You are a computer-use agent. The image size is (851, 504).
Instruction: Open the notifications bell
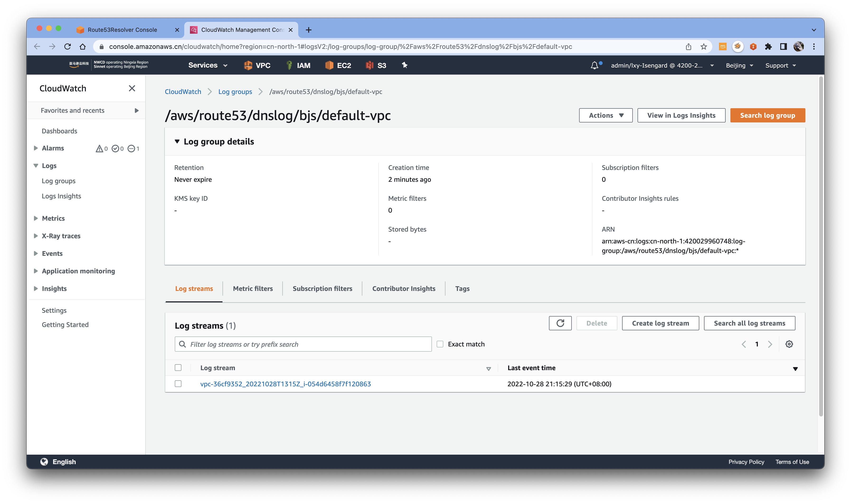tap(594, 65)
